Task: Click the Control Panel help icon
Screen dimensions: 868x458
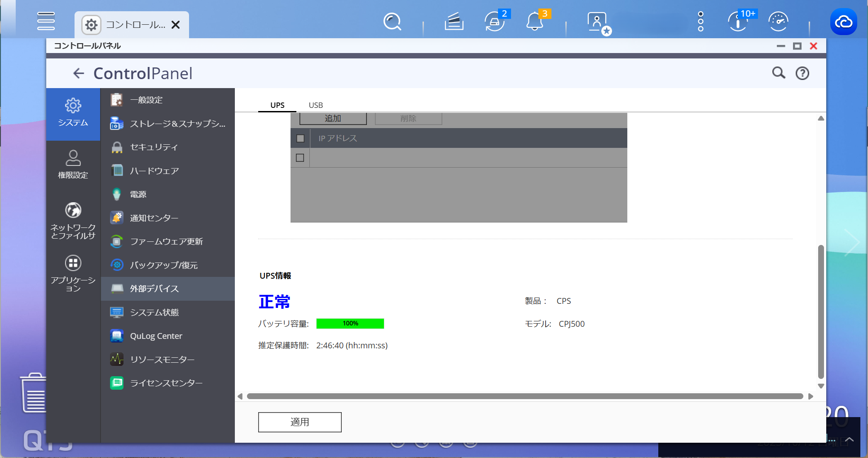Action: (802, 73)
